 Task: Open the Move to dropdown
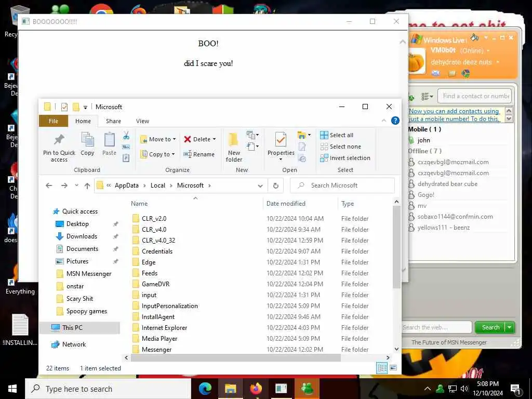click(158, 139)
